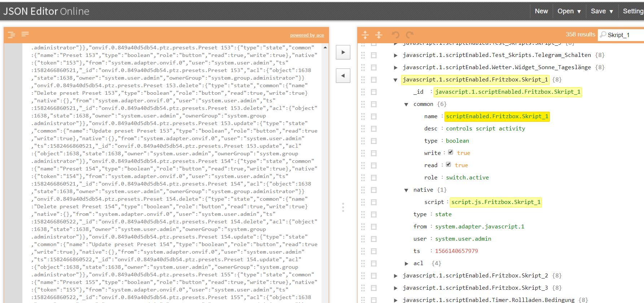The height and width of the screenshot is (303, 644).
Task: Edit the user value system.user.admin
Action: point(463,239)
